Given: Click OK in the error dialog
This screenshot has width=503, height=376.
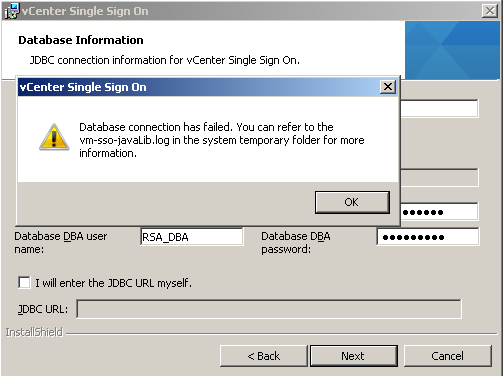Looking at the screenshot, I should tap(352, 202).
